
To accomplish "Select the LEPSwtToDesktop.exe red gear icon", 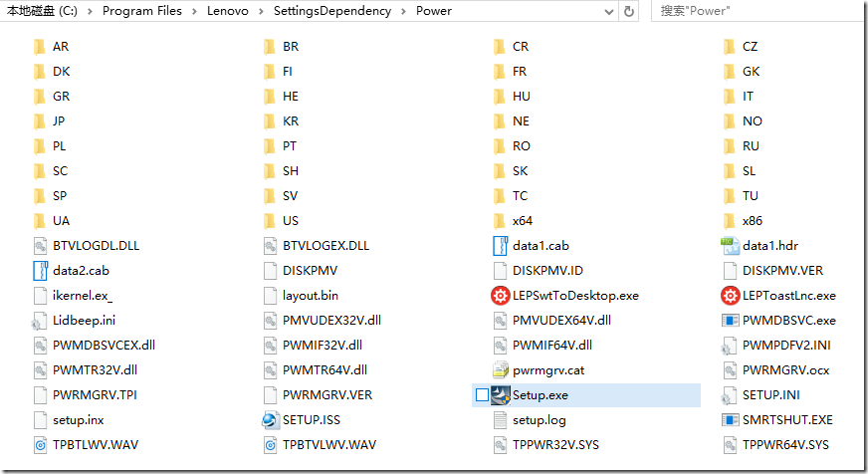I will point(501,296).
